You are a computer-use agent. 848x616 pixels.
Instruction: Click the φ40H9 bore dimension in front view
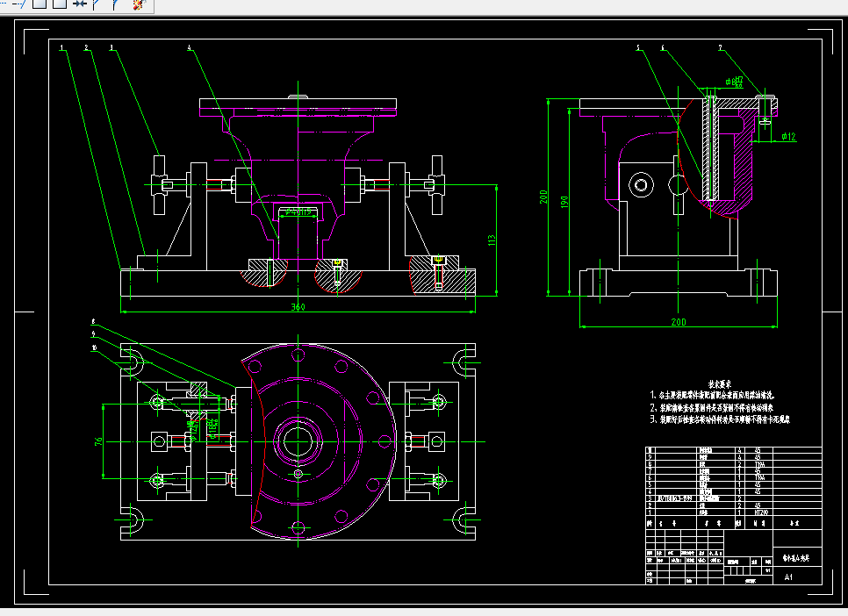299,211
